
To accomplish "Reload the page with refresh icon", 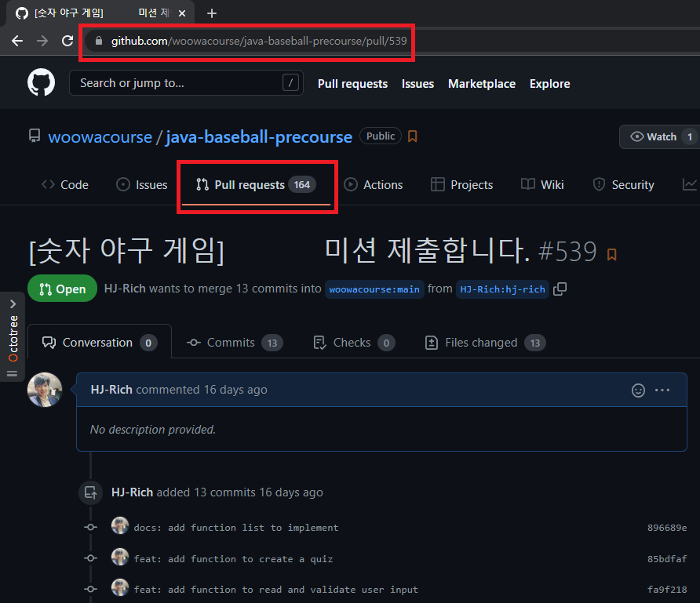I will 67,41.
